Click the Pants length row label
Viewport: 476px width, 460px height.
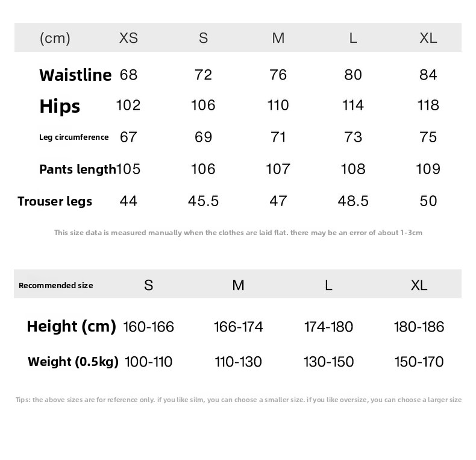[x=77, y=169]
